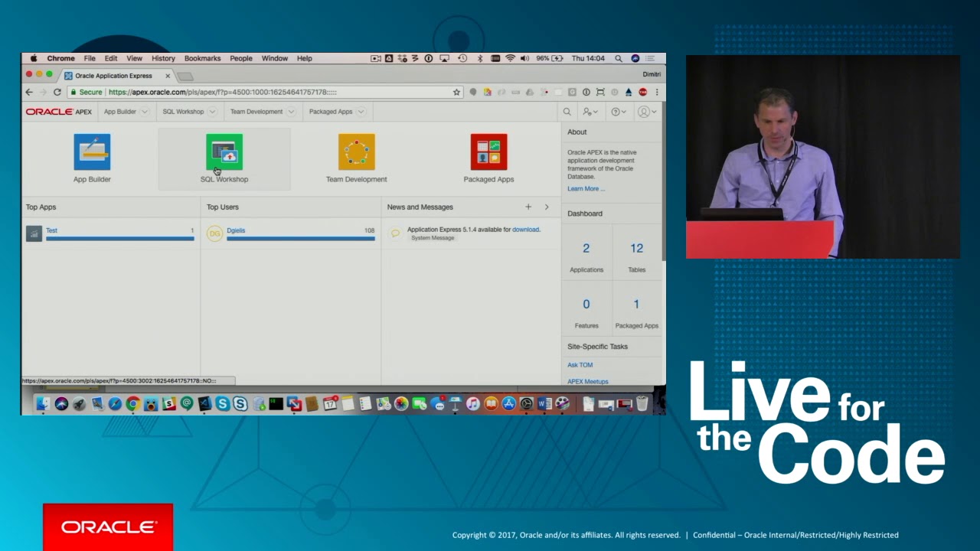This screenshot has height=551, width=980.
Task: Open the Test application link
Action: tap(51, 230)
